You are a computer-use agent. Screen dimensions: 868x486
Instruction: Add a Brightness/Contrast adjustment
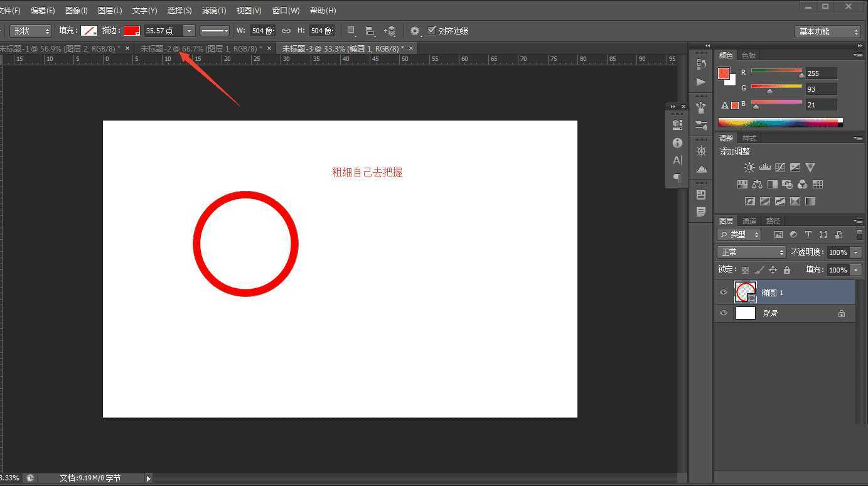click(749, 168)
